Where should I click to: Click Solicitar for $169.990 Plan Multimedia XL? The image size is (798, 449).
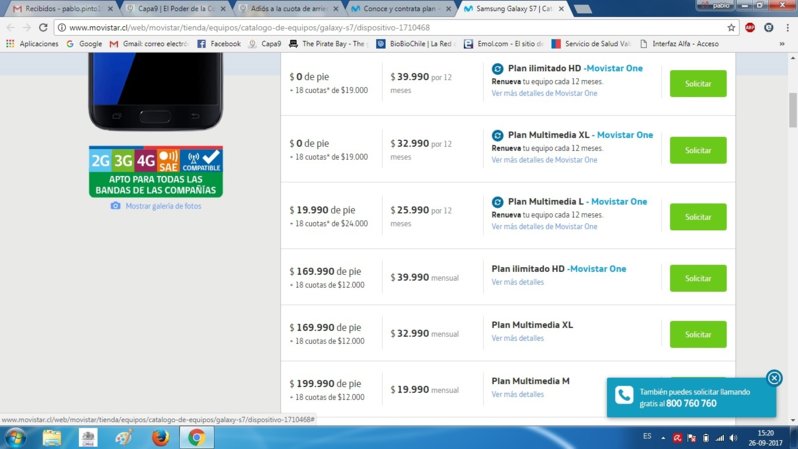coord(698,334)
